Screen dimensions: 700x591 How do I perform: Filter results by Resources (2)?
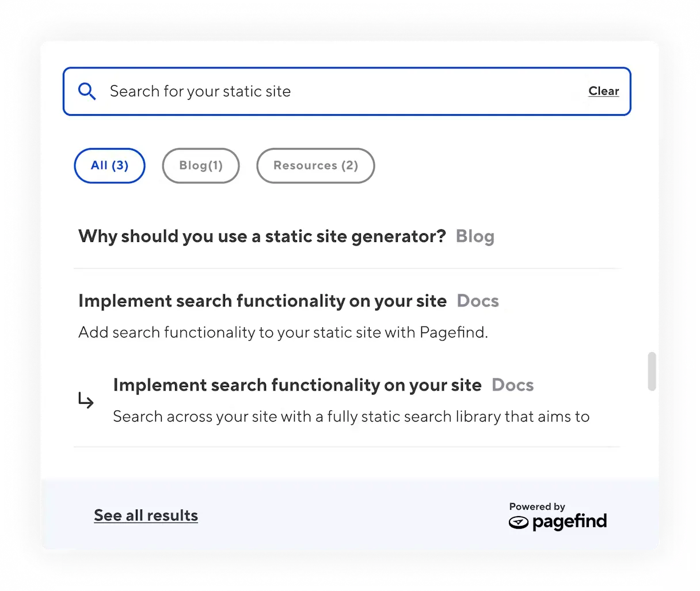pos(315,165)
